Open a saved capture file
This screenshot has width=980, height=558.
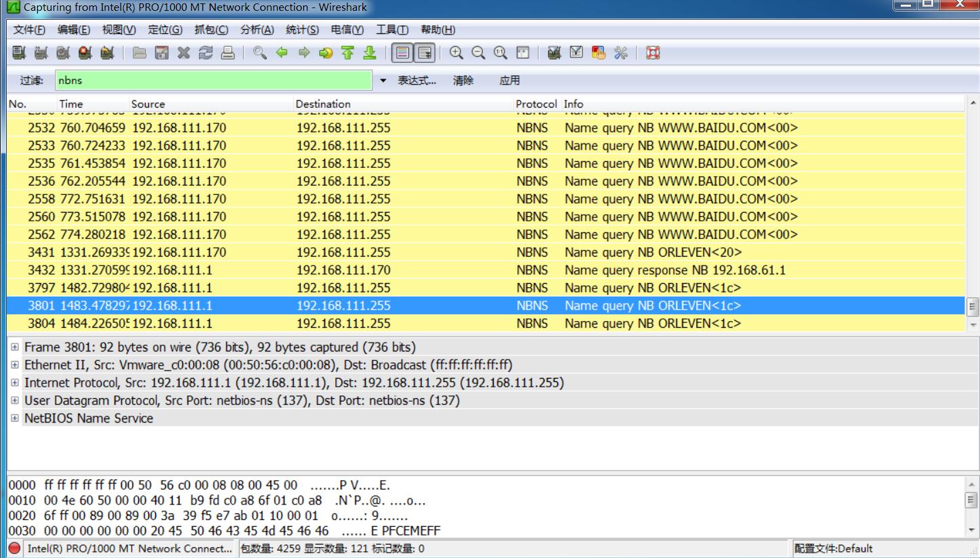[138, 52]
